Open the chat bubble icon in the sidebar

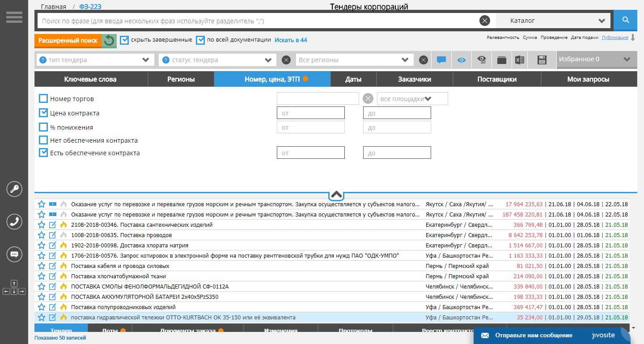(14, 254)
